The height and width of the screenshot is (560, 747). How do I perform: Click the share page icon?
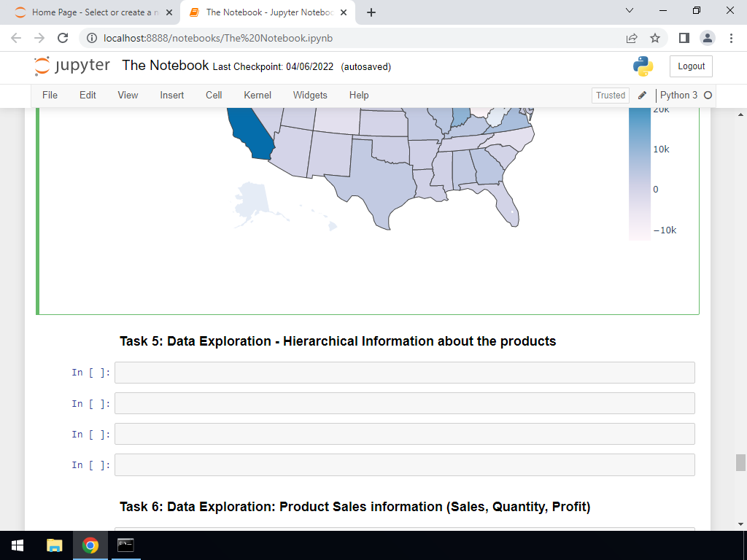tap(632, 38)
